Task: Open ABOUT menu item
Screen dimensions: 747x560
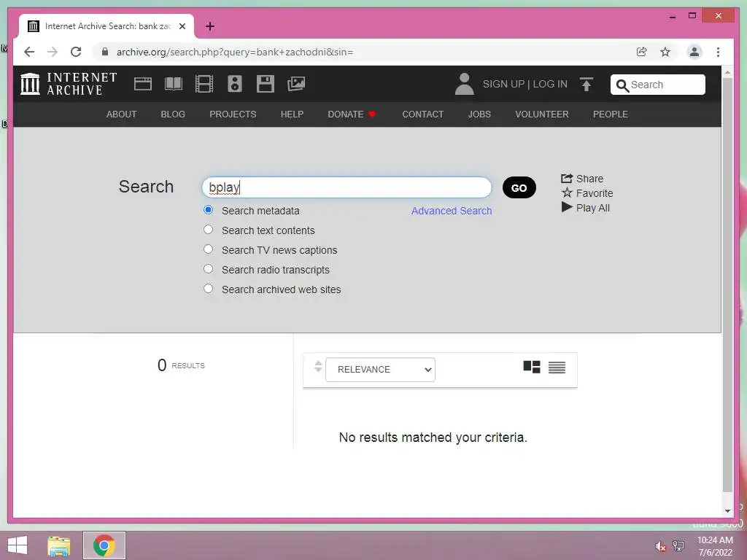Action: [x=122, y=114]
